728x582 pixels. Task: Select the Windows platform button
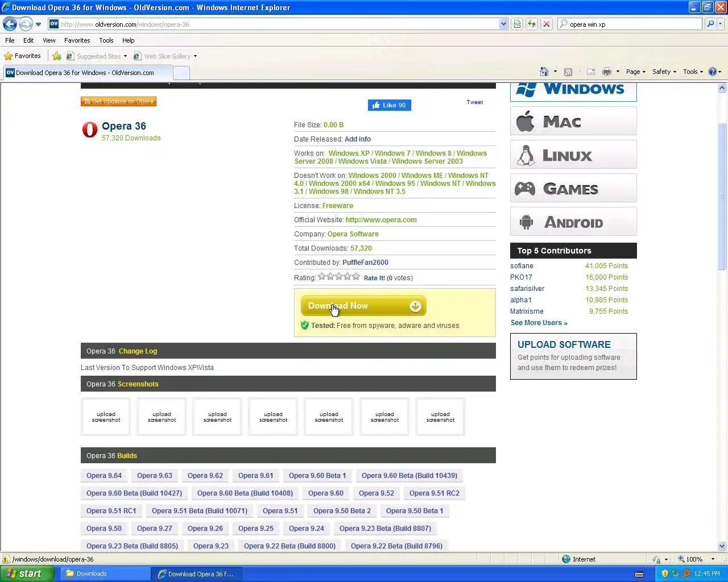tap(573, 91)
